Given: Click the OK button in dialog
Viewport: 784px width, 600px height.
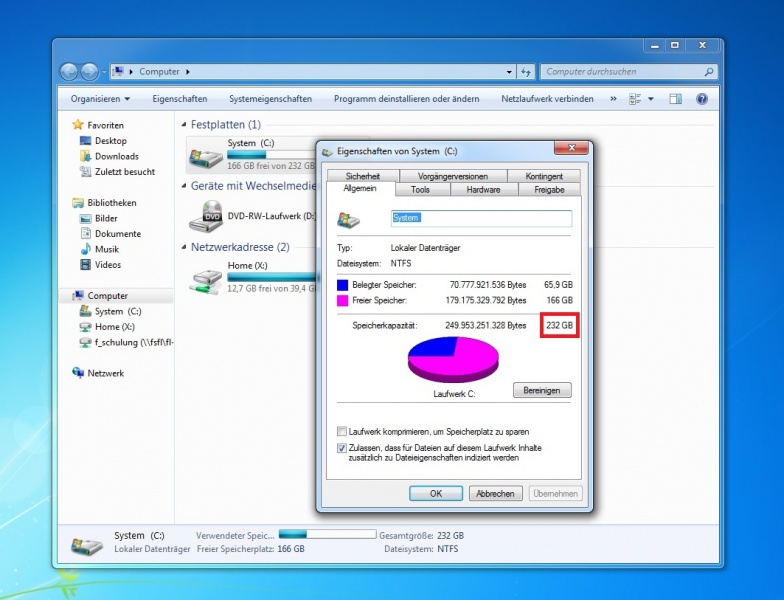Looking at the screenshot, I should (436, 494).
